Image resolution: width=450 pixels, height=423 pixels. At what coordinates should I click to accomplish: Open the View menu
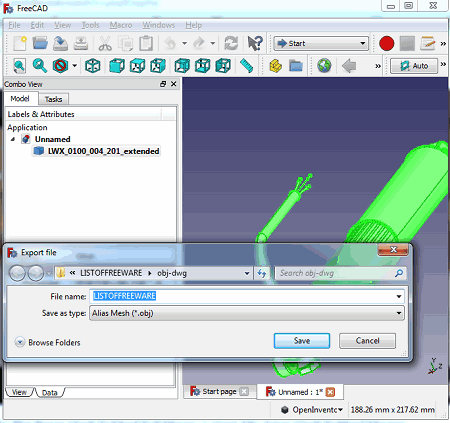click(x=63, y=25)
